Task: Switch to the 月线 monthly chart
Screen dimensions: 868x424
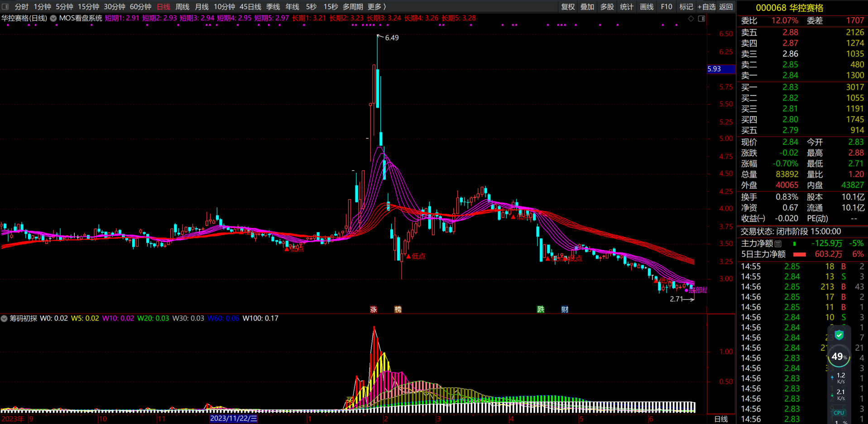Action: coord(201,7)
